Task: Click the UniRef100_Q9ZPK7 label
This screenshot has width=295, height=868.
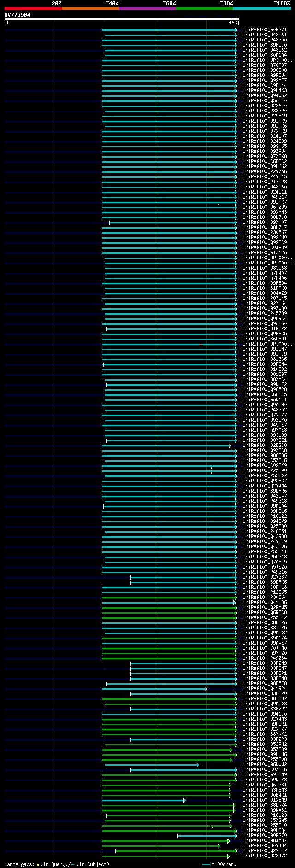Action: (x=265, y=202)
